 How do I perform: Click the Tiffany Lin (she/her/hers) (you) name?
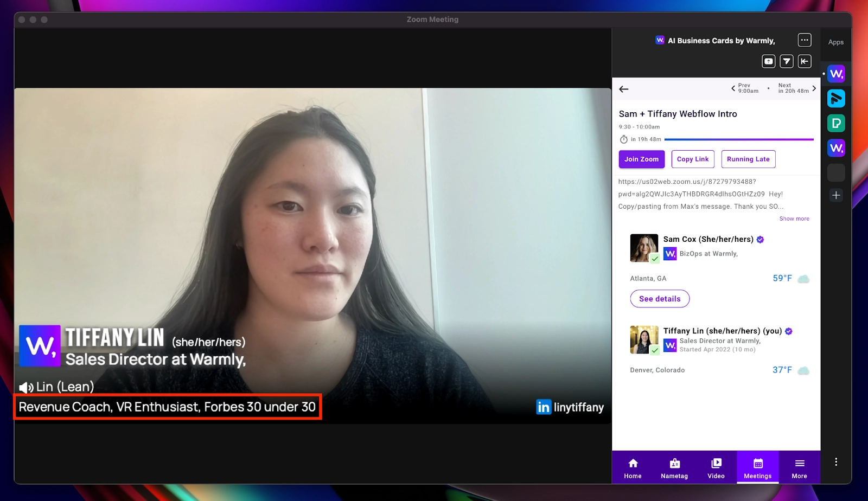pyautogui.click(x=723, y=331)
